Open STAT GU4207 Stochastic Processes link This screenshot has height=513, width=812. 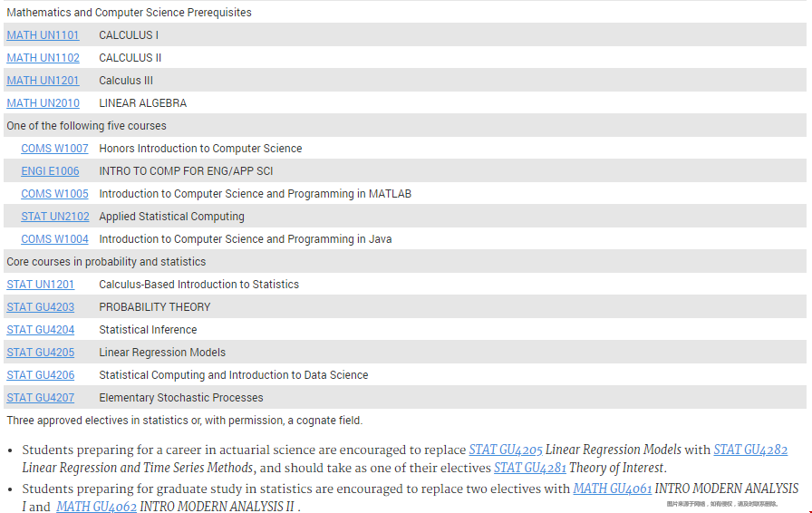[41, 398]
